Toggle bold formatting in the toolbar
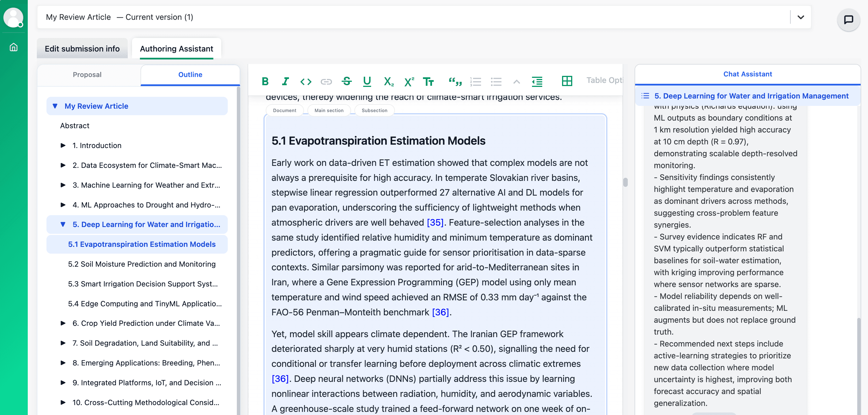The height and width of the screenshot is (415, 868). click(x=265, y=81)
